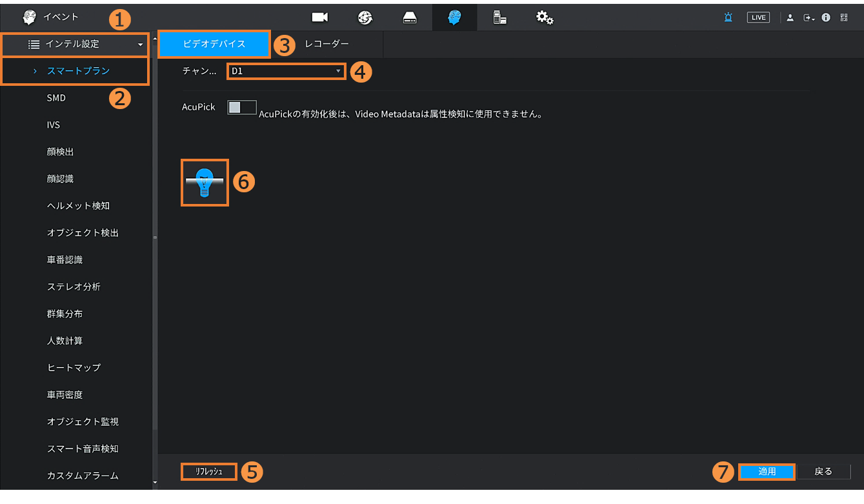Viewport: 864px width, 504px height.
Task: Click the AI head icon in top bar
Action: 454,17
